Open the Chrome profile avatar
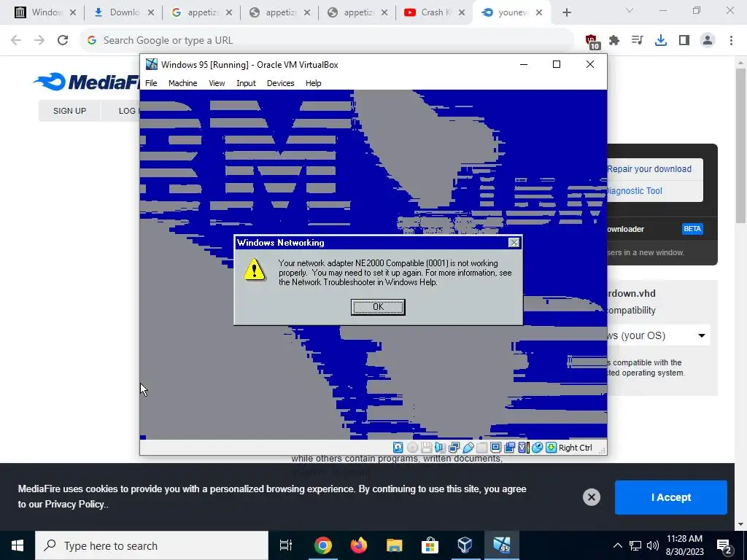 (708, 40)
